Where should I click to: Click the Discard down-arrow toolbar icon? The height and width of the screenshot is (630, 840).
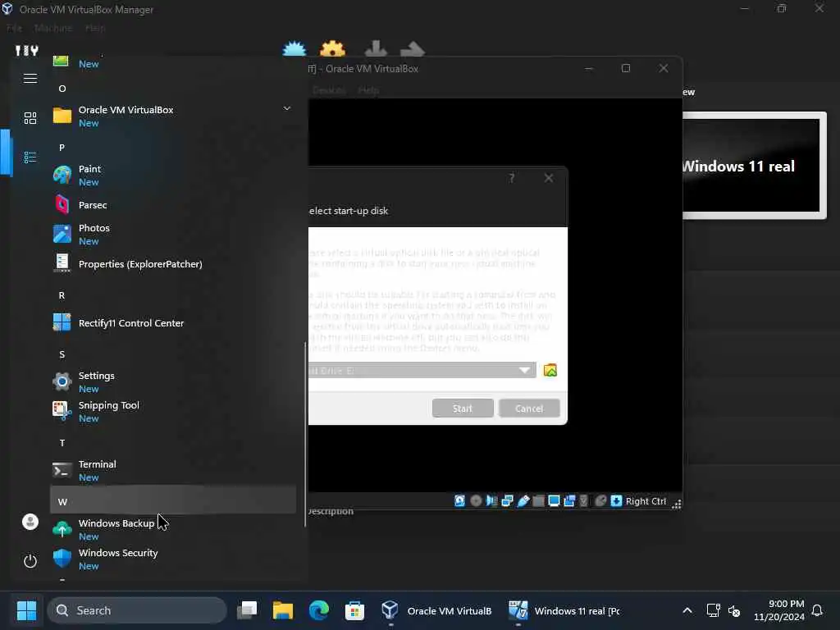click(376, 49)
